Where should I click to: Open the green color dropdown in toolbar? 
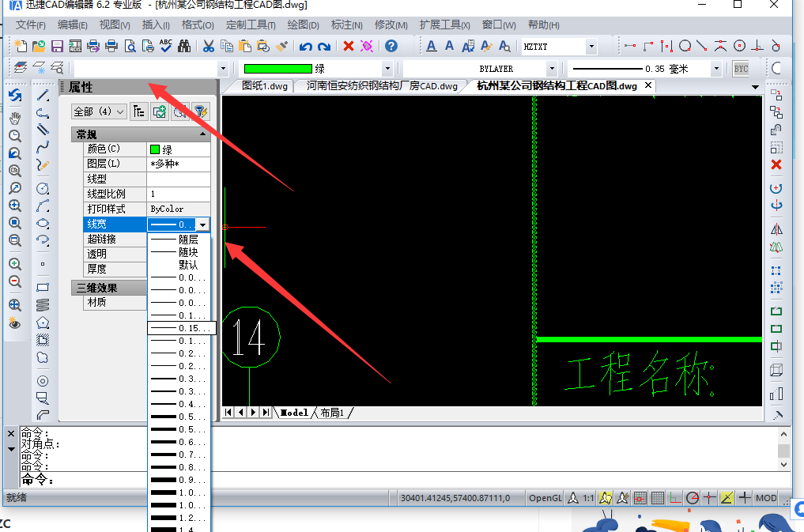[387, 68]
